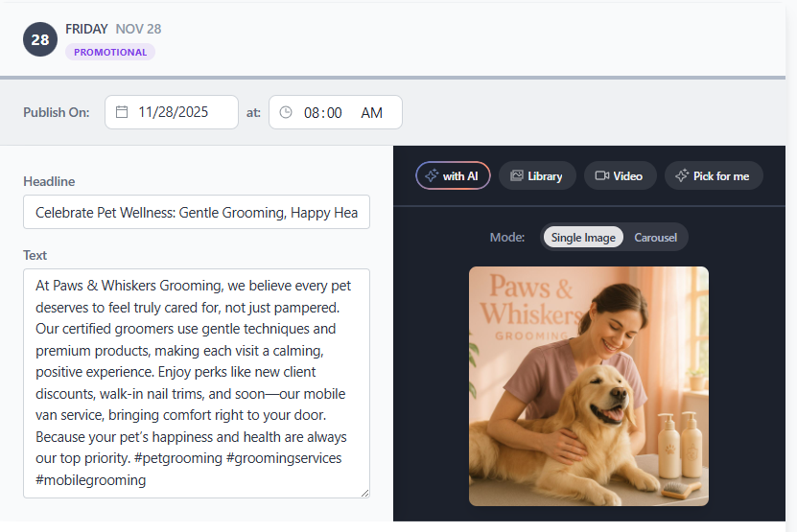The width and height of the screenshot is (797, 532).
Task: Click the Headline input field
Action: click(x=197, y=213)
